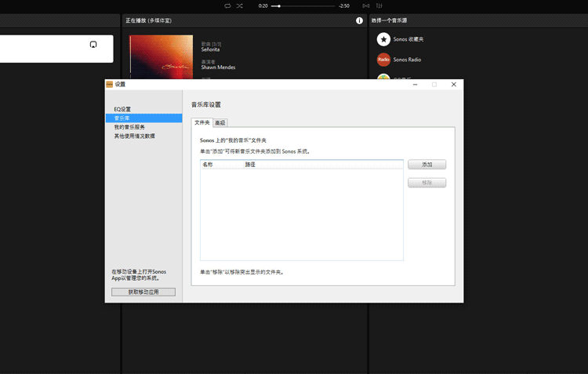588x374 pixels.
Task: Open the Sonos Radio icon
Action: click(x=383, y=60)
